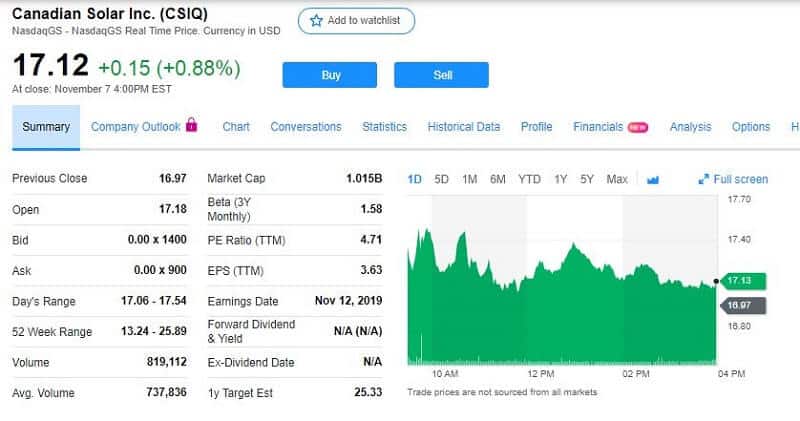The image size is (800, 421).
Task: Click the green intraday price chart
Action: 562,298
